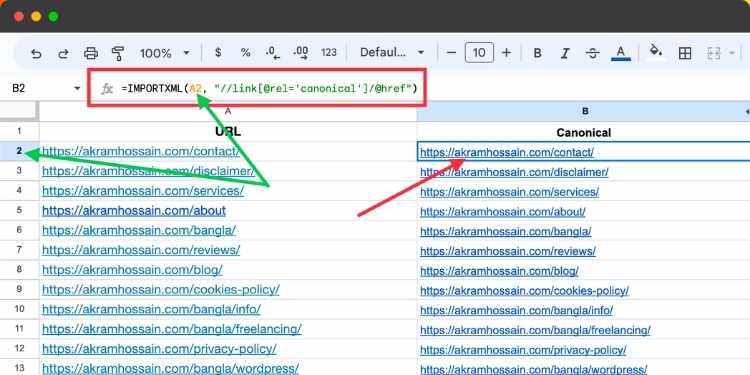Open the about URL in column A

pyautogui.click(x=134, y=210)
